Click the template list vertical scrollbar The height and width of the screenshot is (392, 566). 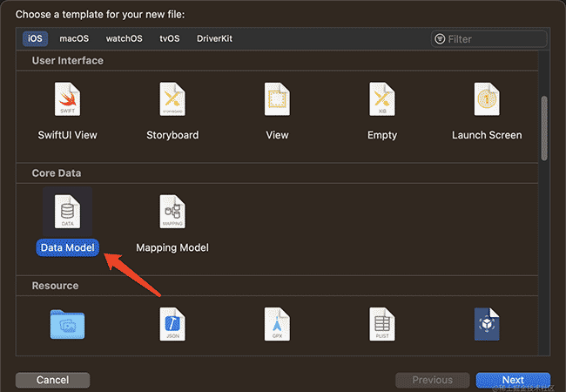[x=544, y=128]
